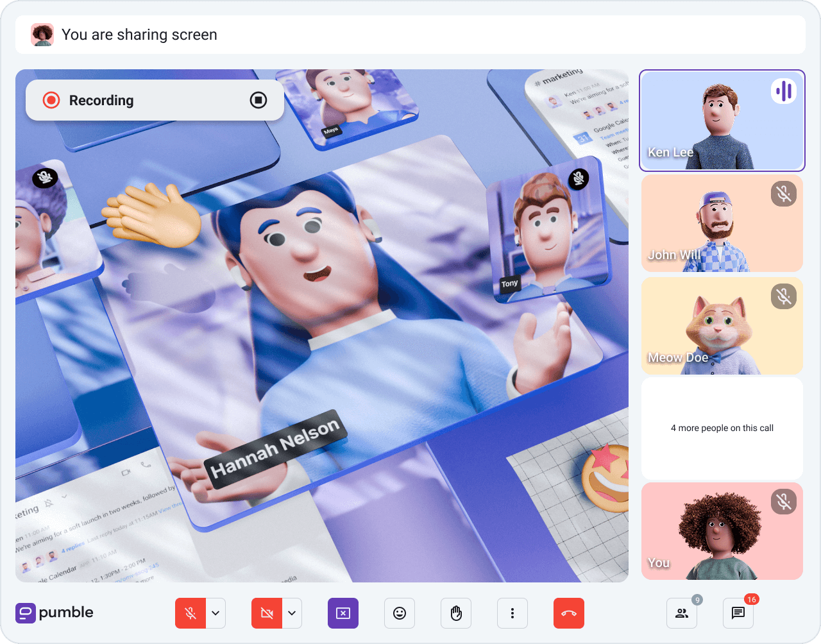Mute your microphone
The image size is (821, 644).
click(x=189, y=613)
